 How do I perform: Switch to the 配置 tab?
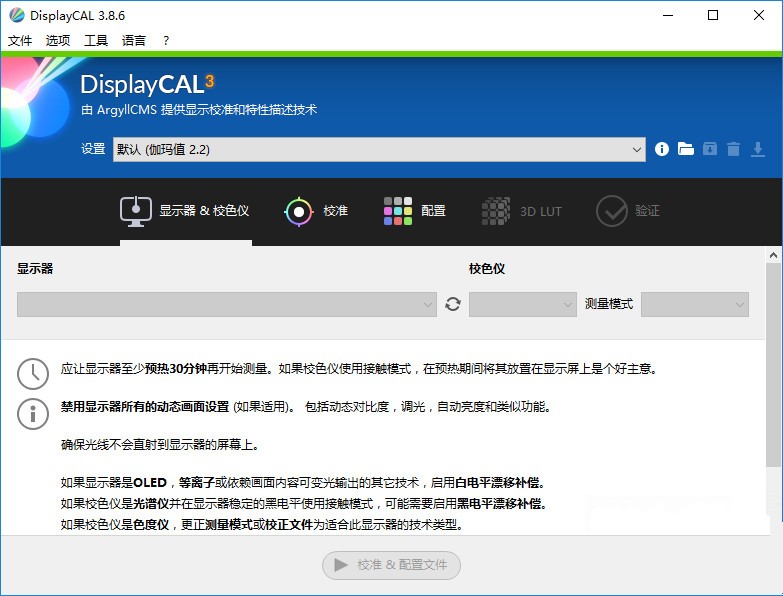[414, 211]
